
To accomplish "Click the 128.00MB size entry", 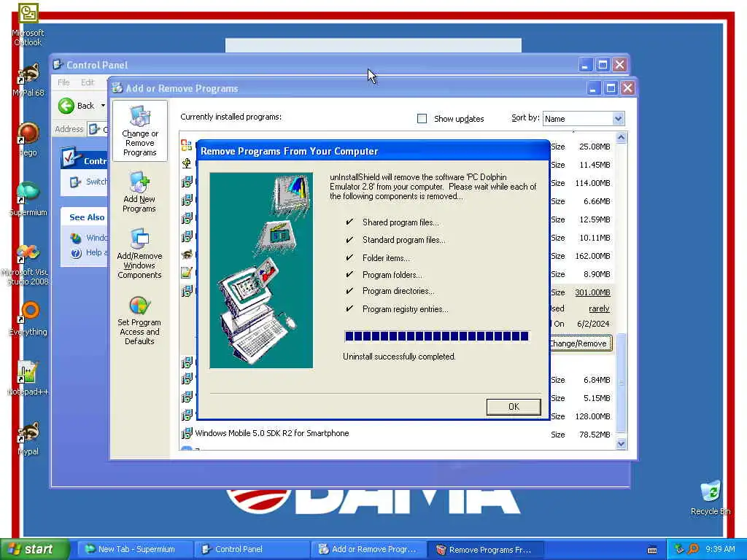I will 592,416.
